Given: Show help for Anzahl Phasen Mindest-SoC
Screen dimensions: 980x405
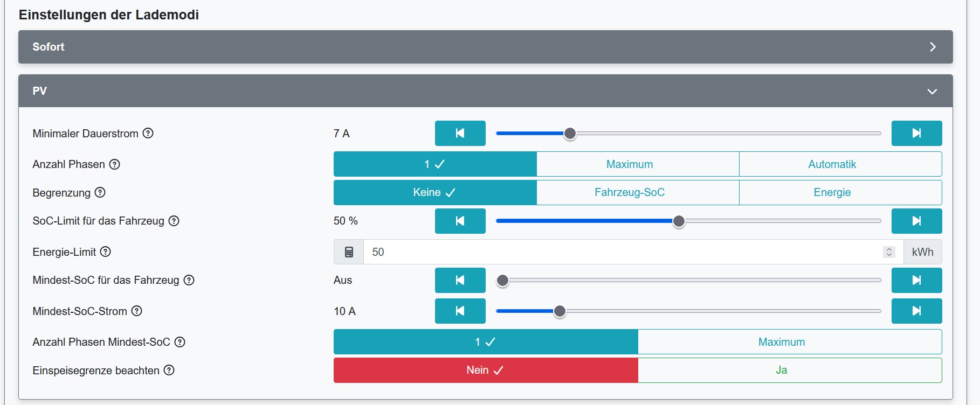Looking at the screenshot, I should (180, 342).
